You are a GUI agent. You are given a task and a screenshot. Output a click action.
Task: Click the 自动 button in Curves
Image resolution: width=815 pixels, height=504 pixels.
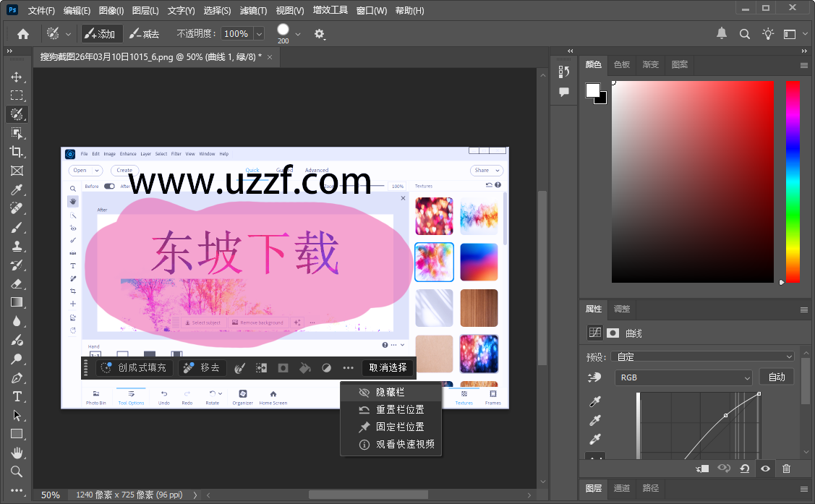tap(776, 377)
